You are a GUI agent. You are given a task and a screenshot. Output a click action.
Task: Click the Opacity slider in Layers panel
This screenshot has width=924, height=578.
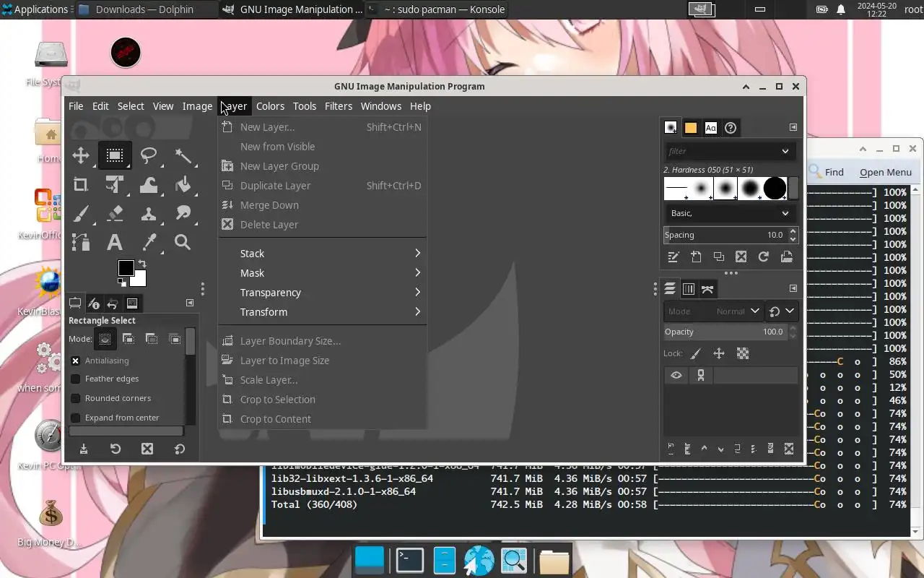[725, 332]
